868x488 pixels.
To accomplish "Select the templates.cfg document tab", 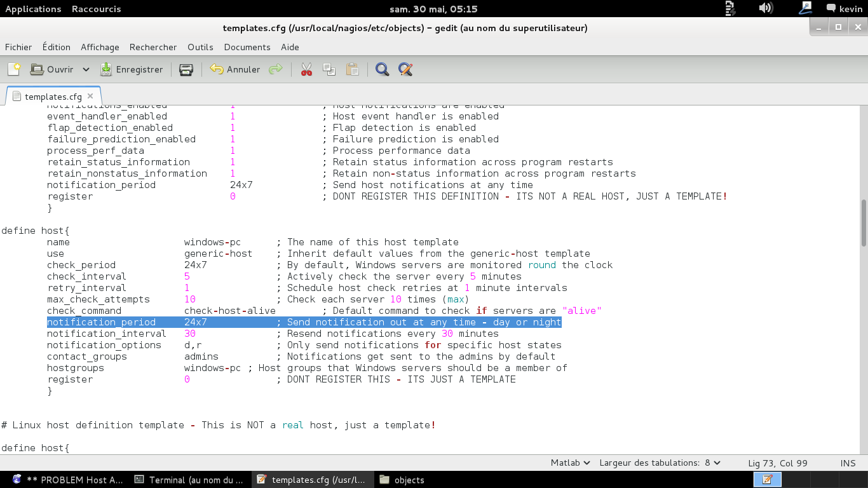I will click(x=53, y=97).
